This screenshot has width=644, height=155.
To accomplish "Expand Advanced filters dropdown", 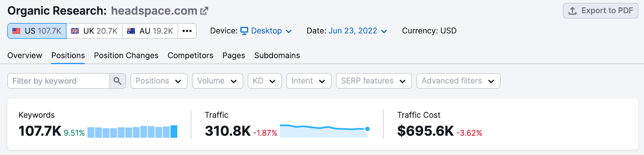I will (x=458, y=81).
